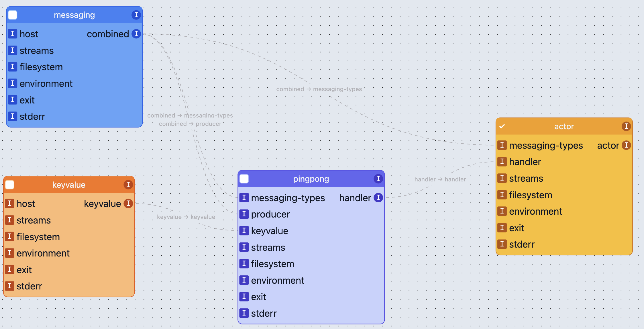The image size is (644, 329).
Task: Click the actor export port icon
Action: [x=626, y=145]
